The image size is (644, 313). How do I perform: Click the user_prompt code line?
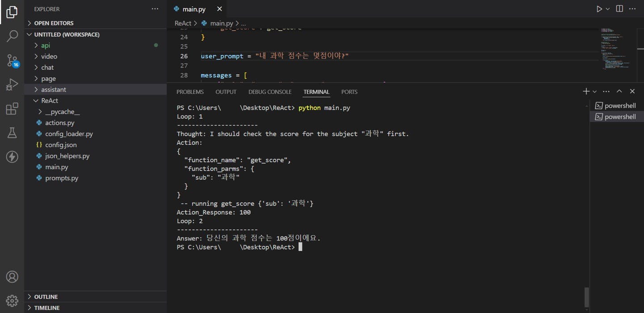[x=275, y=56]
